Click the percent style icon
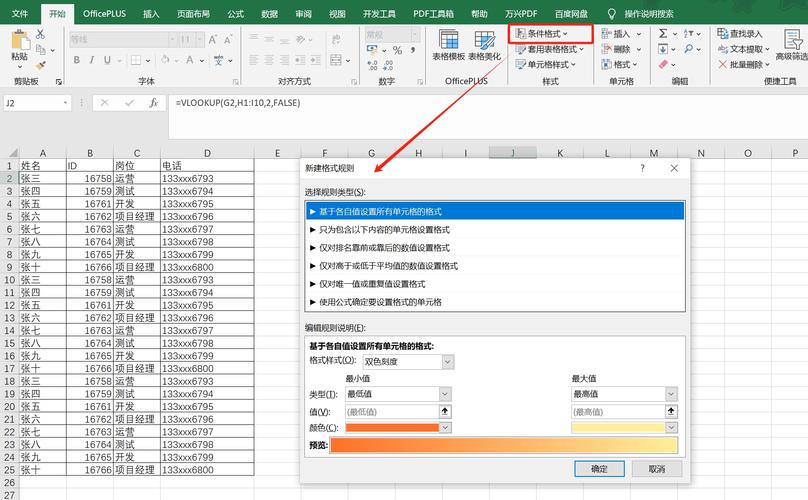Image resolution: width=808 pixels, height=500 pixels. point(397,50)
